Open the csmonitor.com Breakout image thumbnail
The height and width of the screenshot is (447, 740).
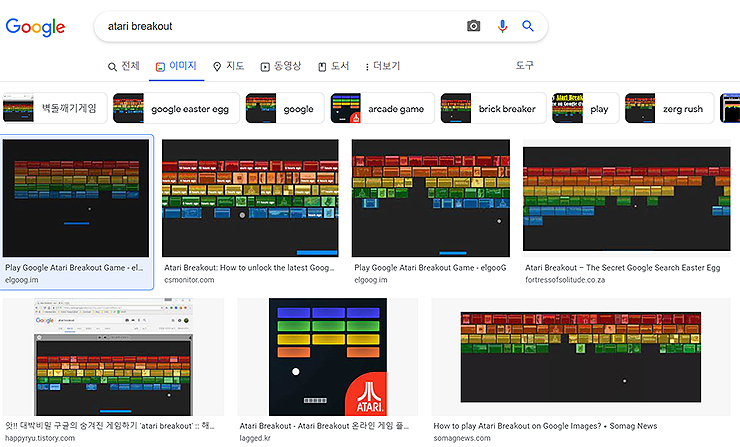tap(250, 198)
